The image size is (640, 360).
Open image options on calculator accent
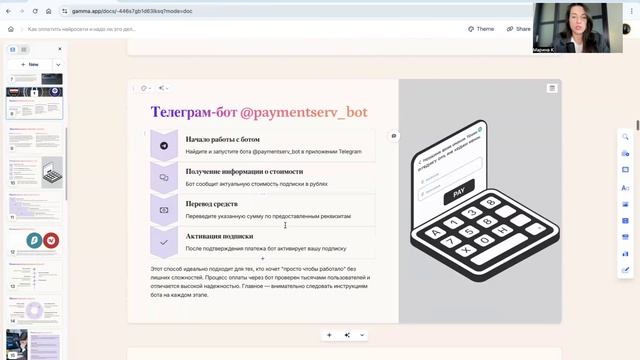[552, 88]
